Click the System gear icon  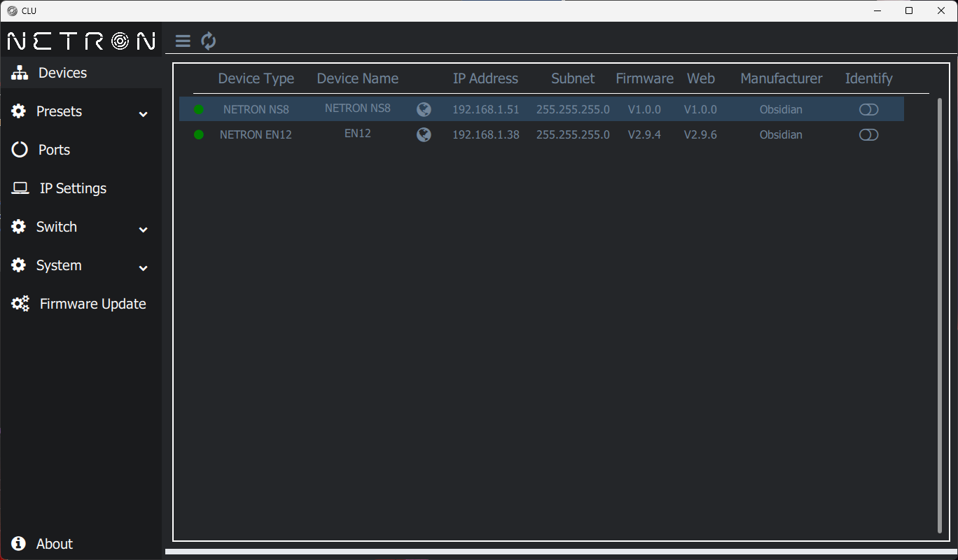(x=19, y=265)
